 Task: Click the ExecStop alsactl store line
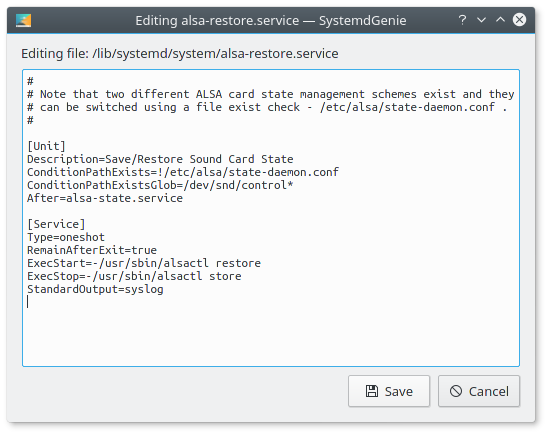point(134,276)
